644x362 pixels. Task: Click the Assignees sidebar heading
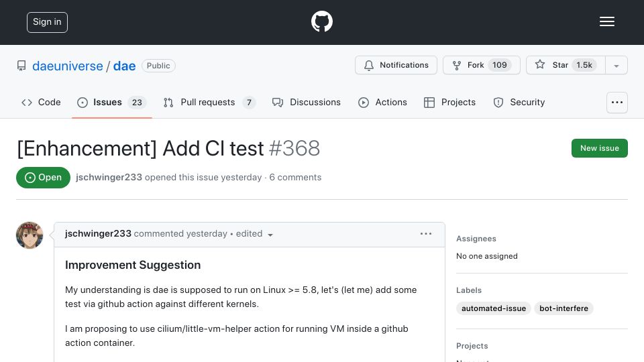476,239
